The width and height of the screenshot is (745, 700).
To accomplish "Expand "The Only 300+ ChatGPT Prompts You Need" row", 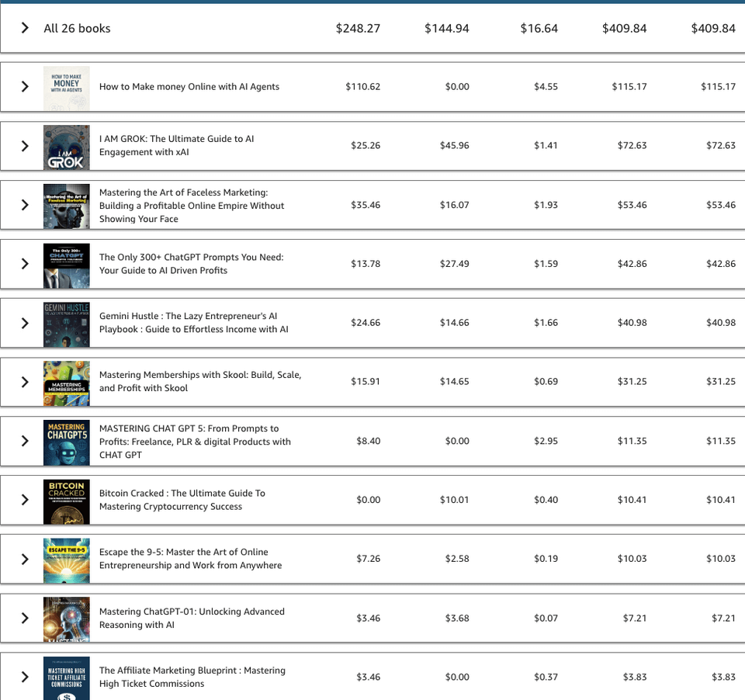I will click(x=24, y=264).
